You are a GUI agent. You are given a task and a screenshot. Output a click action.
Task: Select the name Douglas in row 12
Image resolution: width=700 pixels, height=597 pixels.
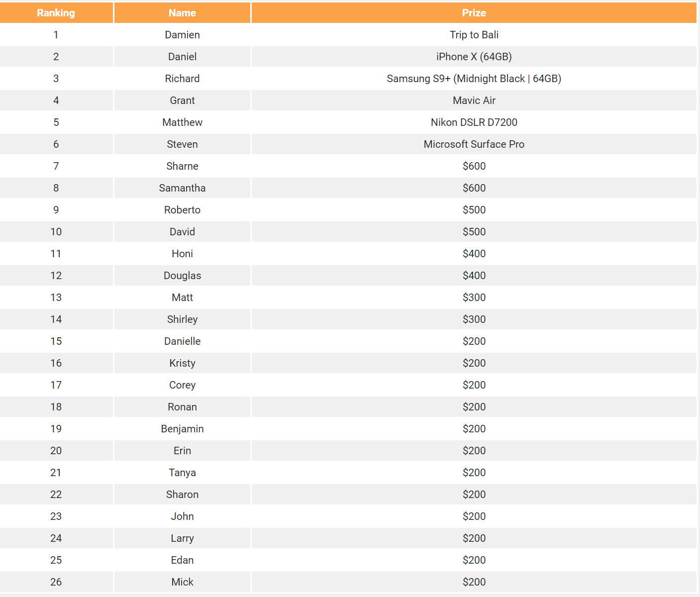[x=182, y=276]
